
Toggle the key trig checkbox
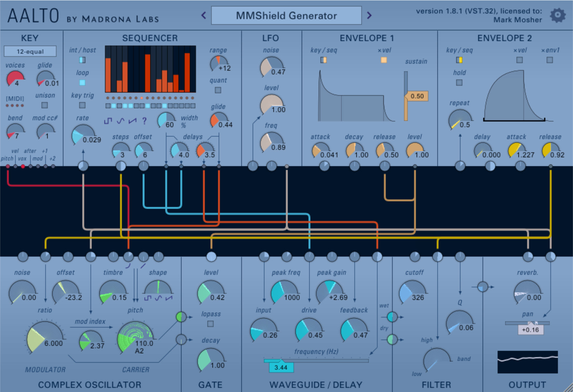(82, 105)
